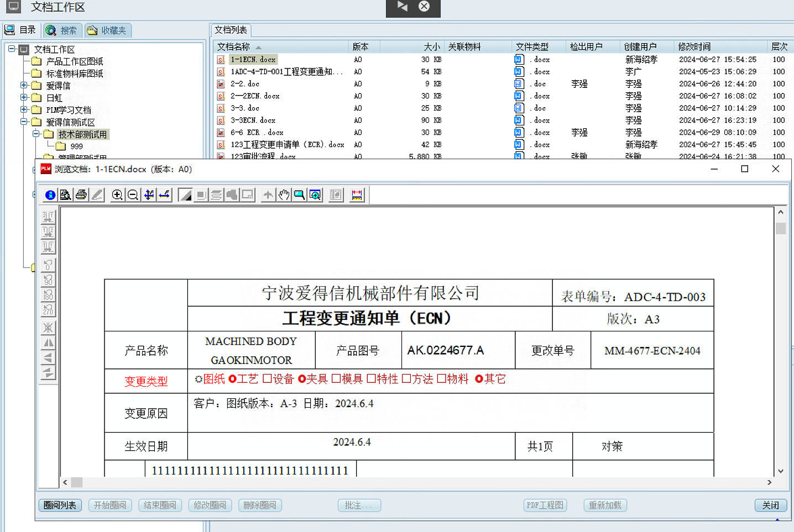
Task: Expand the 日虹 folder
Action: click(24, 97)
